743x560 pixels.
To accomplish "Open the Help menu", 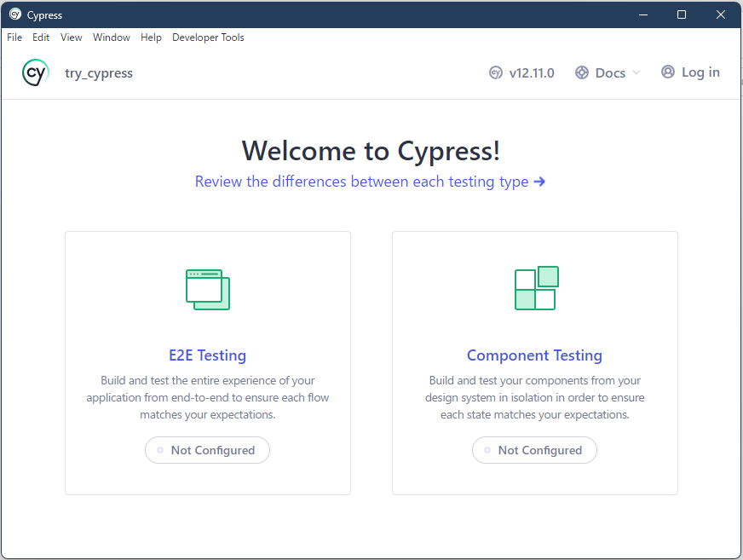I will 151,38.
